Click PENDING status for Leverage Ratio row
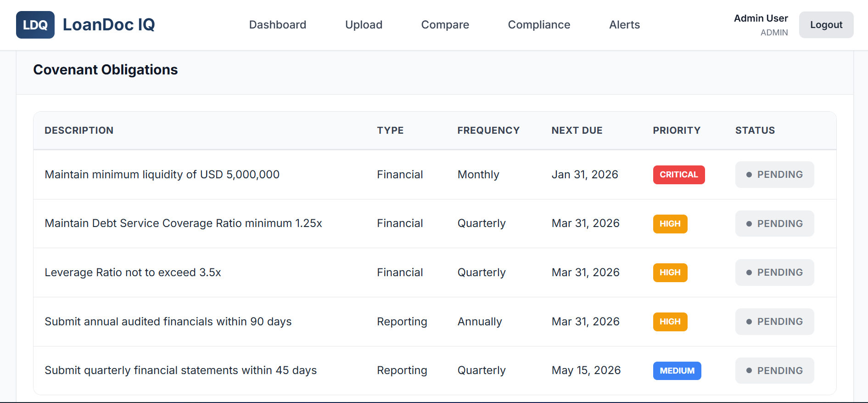This screenshot has width=868, height=403. (774, 272)
